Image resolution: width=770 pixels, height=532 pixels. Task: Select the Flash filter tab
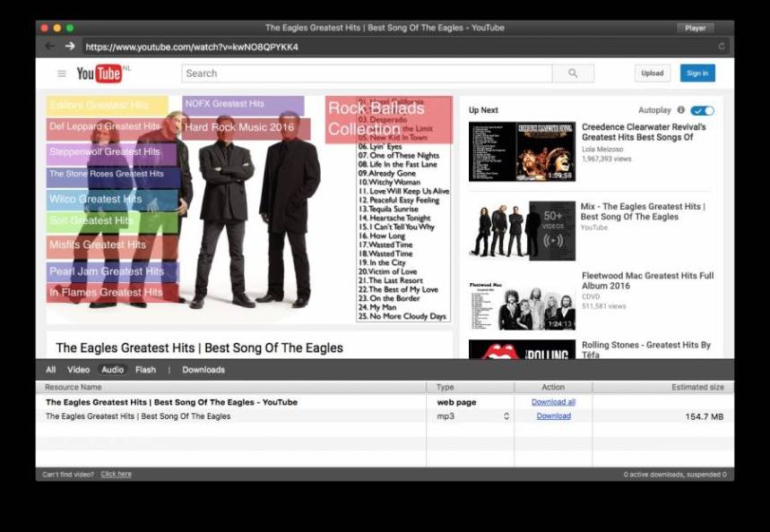[145, 370]
